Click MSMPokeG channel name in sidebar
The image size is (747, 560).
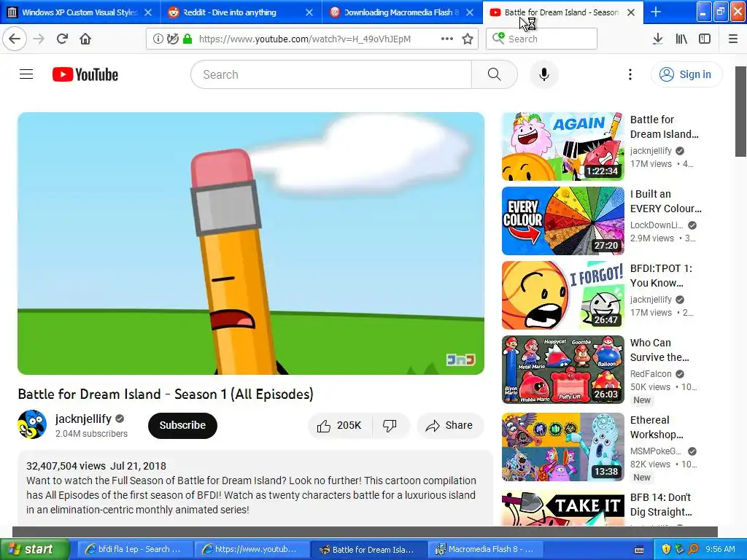tap(656, 451)
